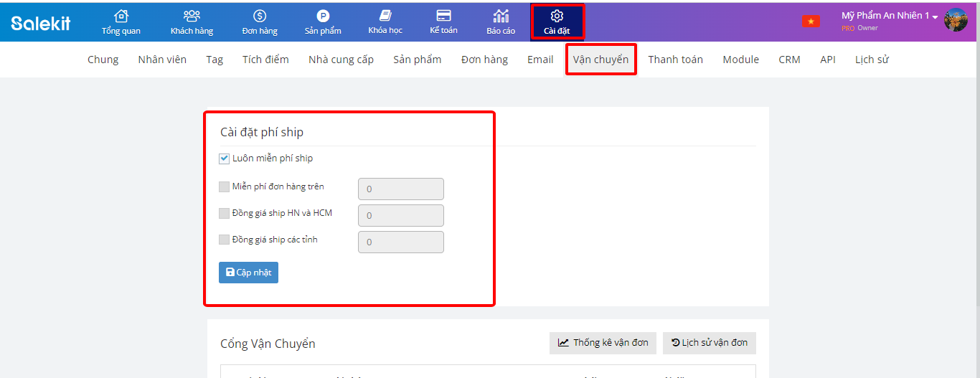Open Thống kê vận đơn statistics
Screen dimensions: 980x378
(x=603, y=343)
